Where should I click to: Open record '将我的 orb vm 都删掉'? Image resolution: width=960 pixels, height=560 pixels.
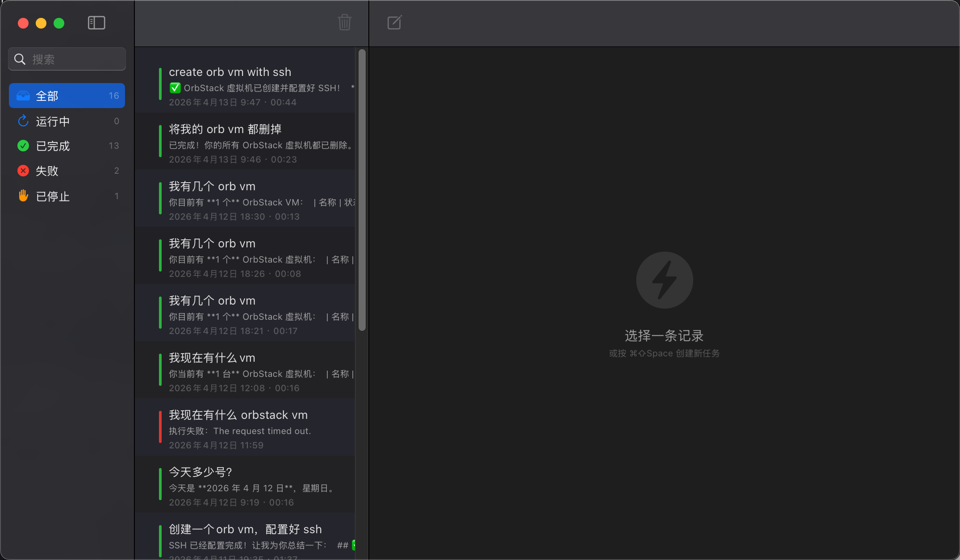pyautogui.click(x=245, y=141)
